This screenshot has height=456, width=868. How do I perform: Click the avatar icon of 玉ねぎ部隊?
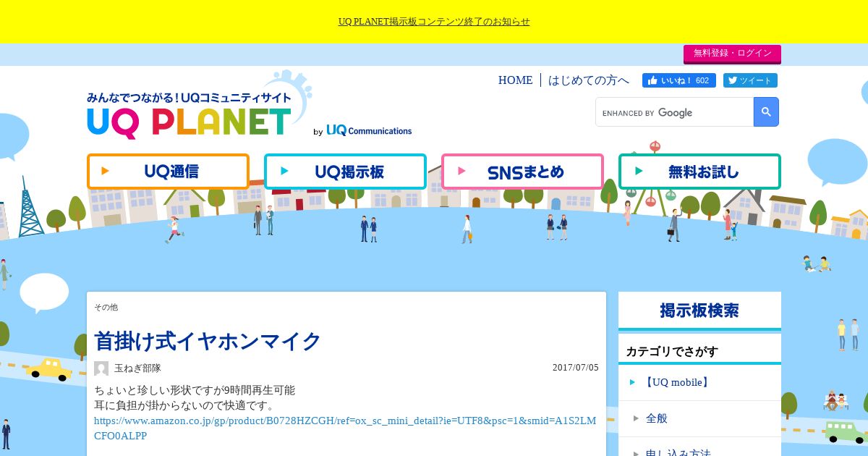[101, 368]
